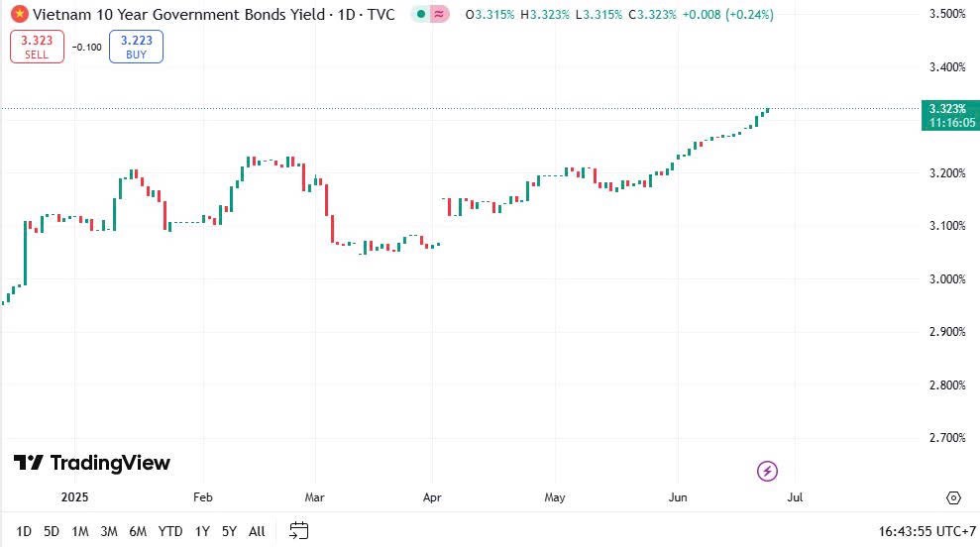Click the BUY 3.223 button
The height and width of the screenshot is (547, 980).
[x=136, y=47]
